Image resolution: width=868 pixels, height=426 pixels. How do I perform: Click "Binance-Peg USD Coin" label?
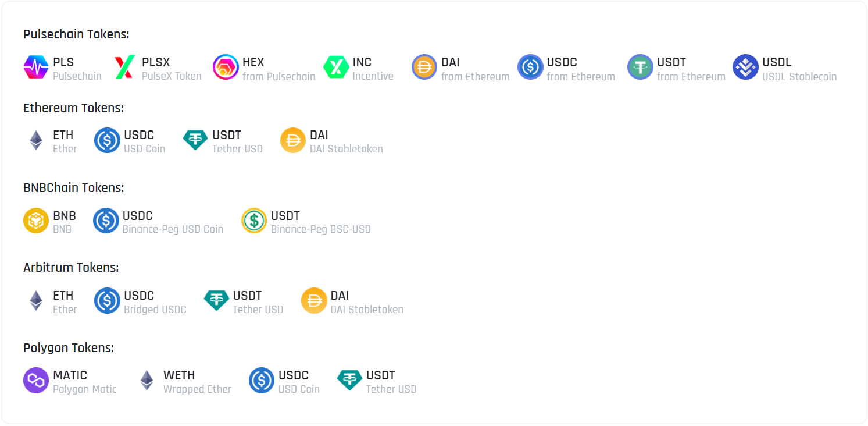(x=173, y=229)
